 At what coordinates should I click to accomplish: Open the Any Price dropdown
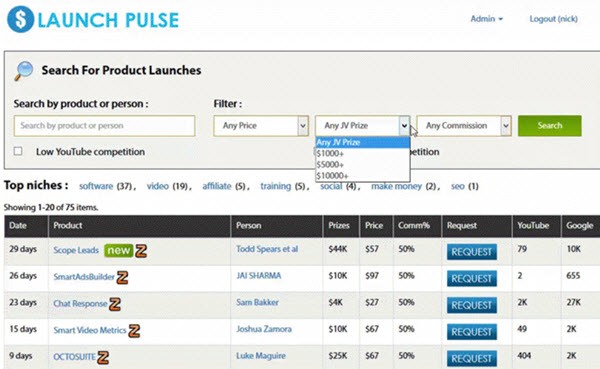point(261,126)
